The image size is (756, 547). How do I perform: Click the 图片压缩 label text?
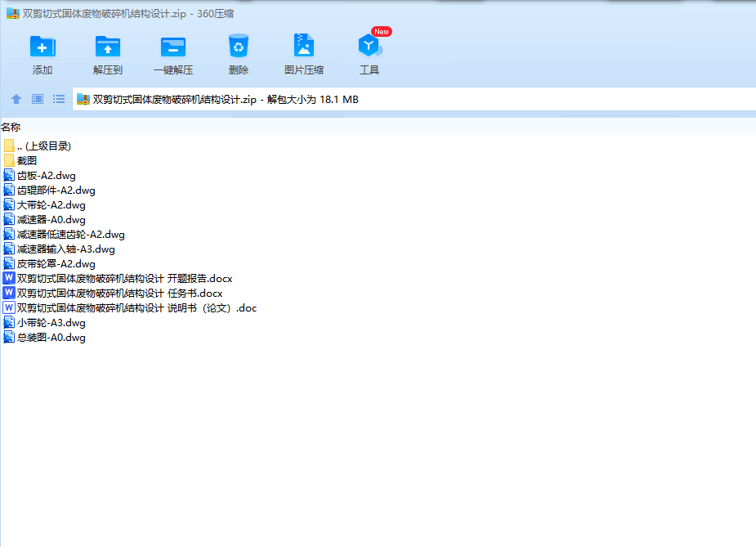[304, 70]
